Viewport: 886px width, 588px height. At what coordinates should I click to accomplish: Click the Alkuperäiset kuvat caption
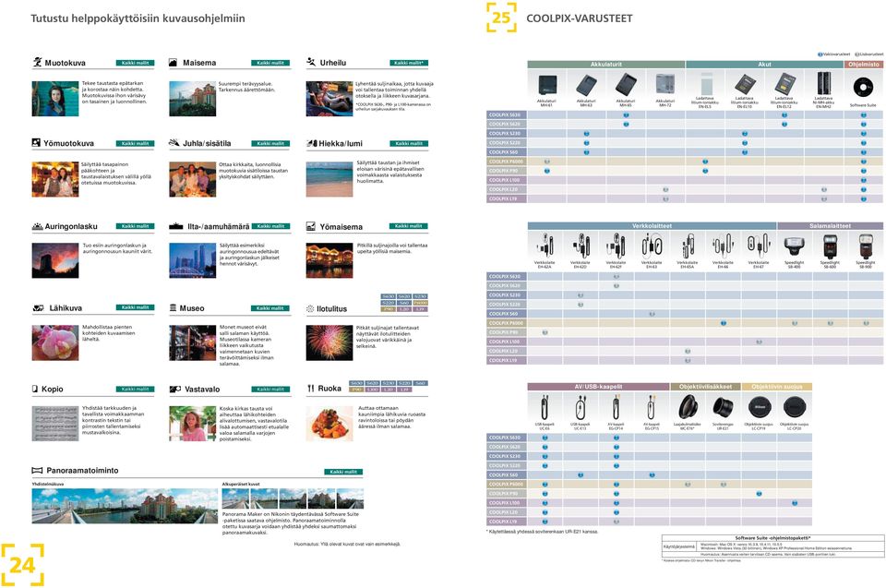(x=241, y=484)
